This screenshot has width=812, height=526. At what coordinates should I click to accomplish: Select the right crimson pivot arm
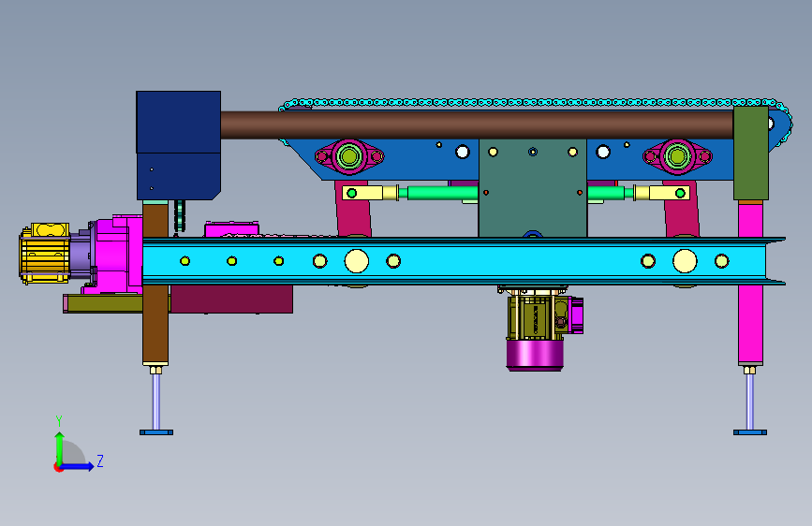coord(681,217)
